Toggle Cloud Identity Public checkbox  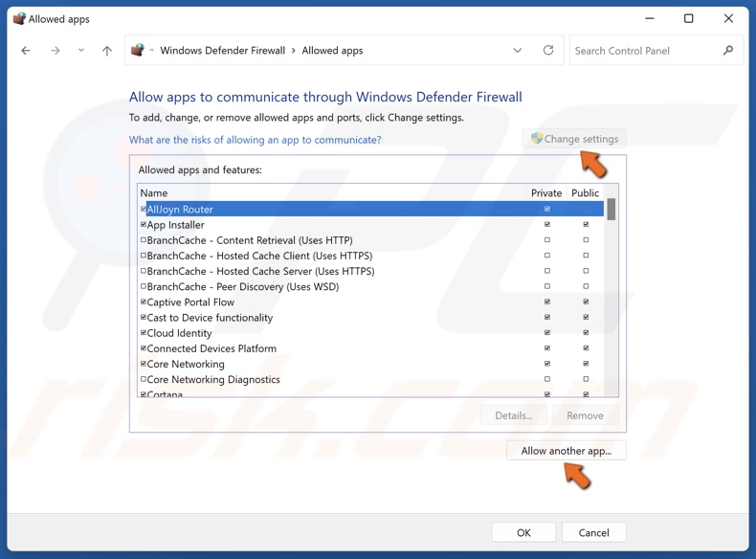click(x=586, y=333)
